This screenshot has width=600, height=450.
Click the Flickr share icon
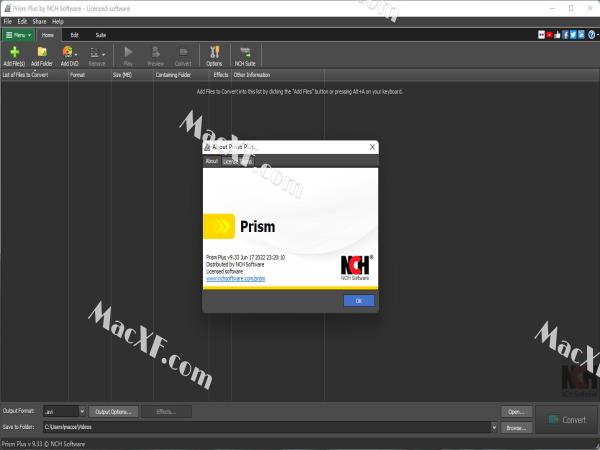tap(541, 35)
